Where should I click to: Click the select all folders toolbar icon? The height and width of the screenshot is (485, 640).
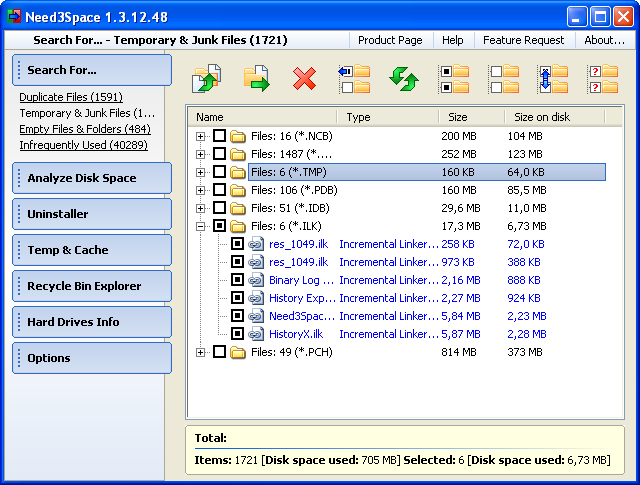(454, 79)
